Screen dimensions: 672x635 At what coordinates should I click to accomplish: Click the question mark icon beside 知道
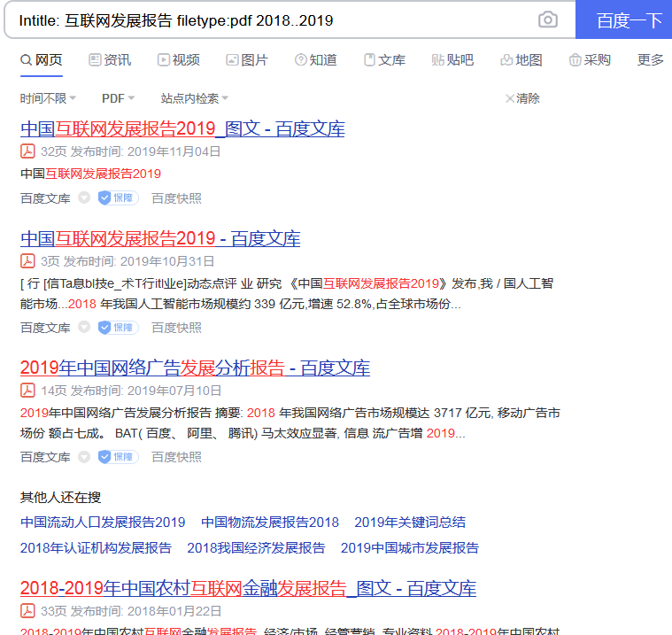tap(301, 60)
